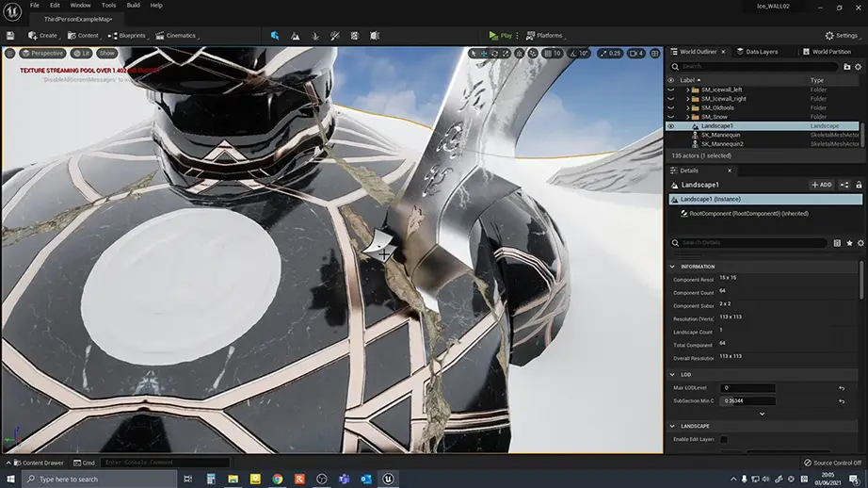Collapse the LOD section in Details
Image resolution: width=868 pixels, height=488 pixels.
tap(672, 374)
